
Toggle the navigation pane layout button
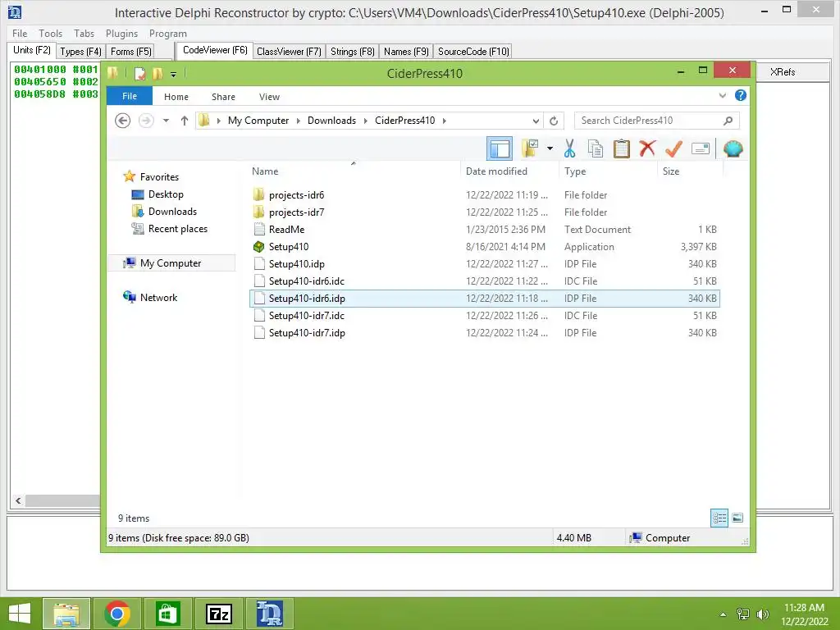coord(500,149)
